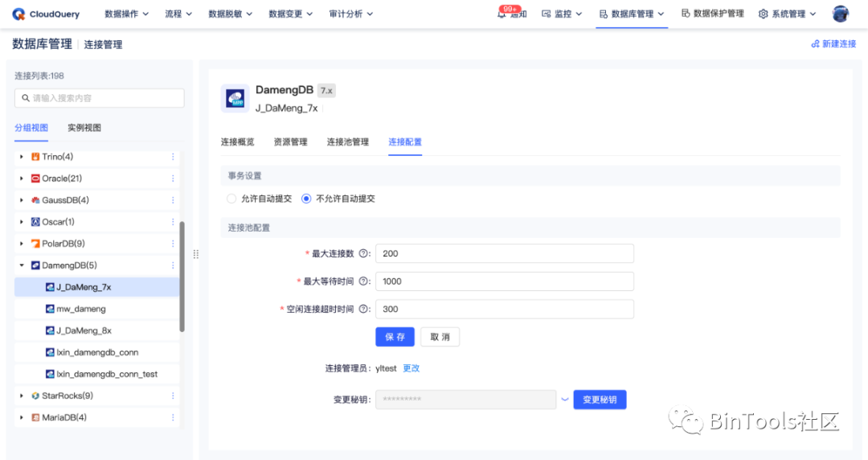Viewport: 868px width, 460px height.
Task: Open the 数据操作 dropdown menu
Action: tap(127, 14)
